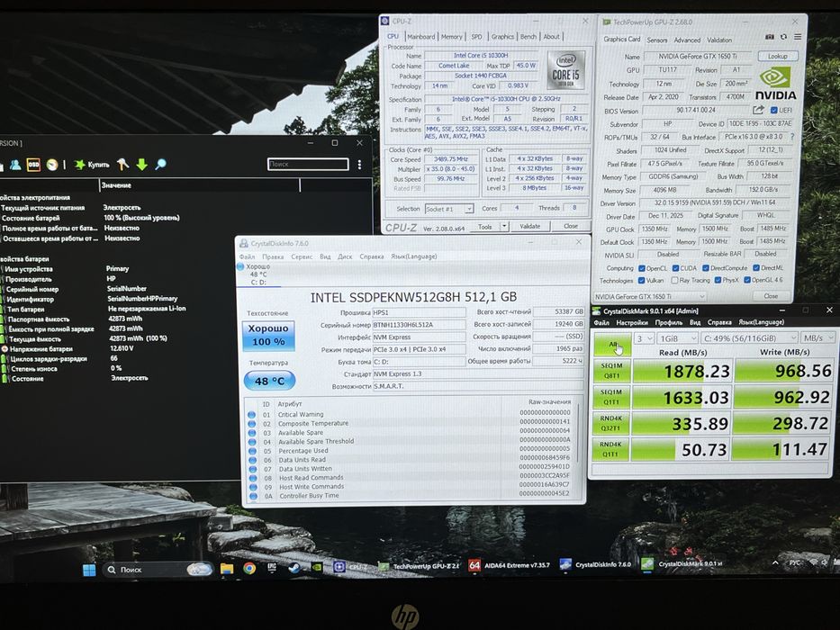Open CrystalDiskMark 1GiB size dropdown

[x=677, y=338]
